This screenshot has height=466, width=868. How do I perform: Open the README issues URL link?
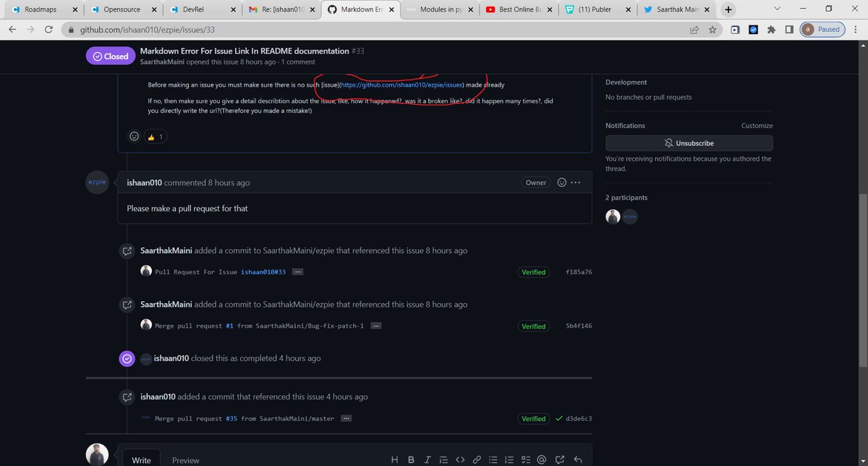[401, 85]
